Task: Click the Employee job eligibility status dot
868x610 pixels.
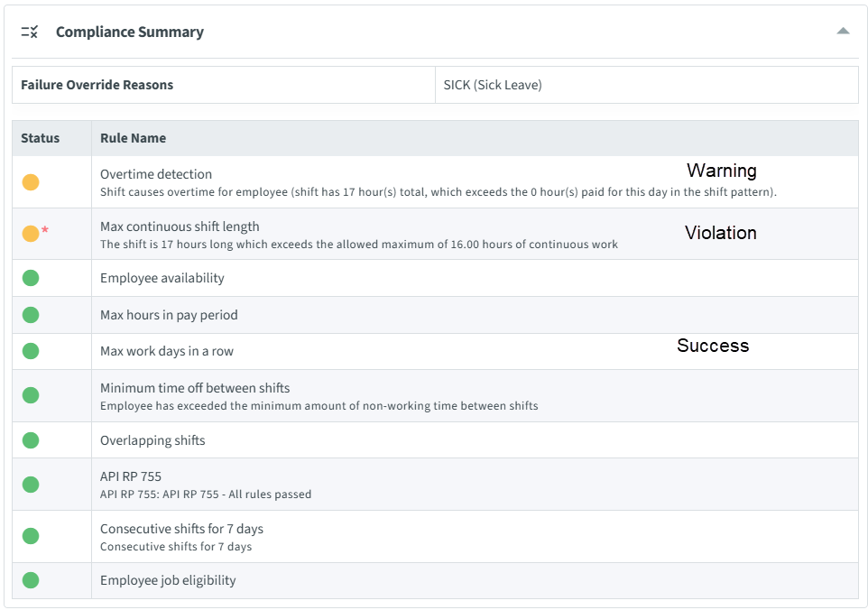Action: [31, 580]
